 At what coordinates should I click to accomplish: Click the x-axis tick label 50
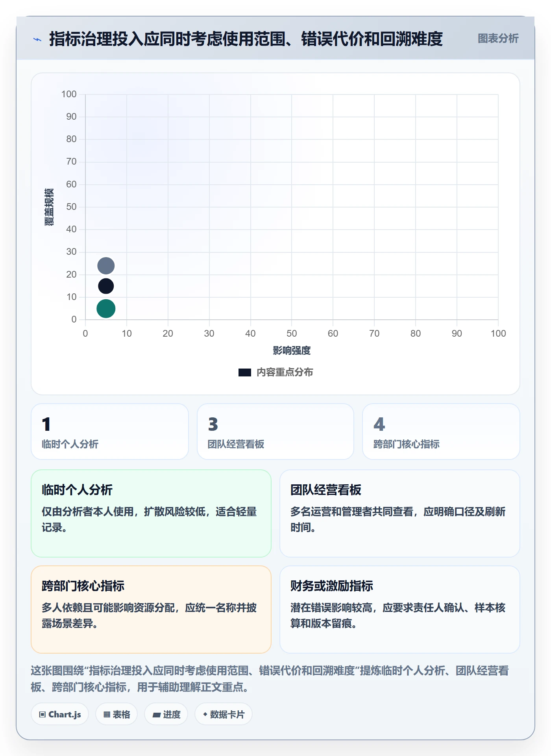pyautogui.click(x=292, y=334)
